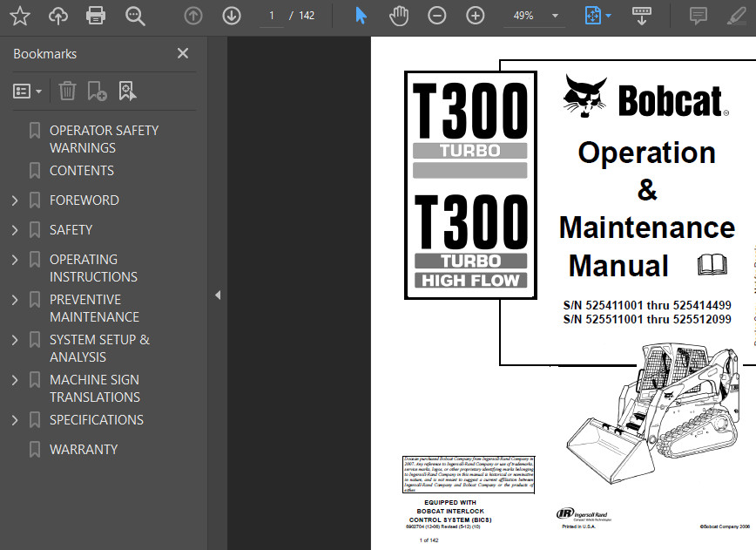Screen dimensions: 756x550
Task: Click the page number input field
Action: pyautogui.click(x=272, y=16)
